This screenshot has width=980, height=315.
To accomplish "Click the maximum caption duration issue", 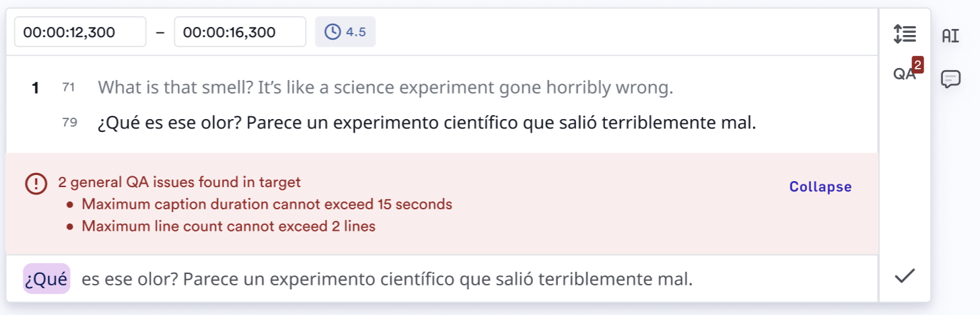I will (267, 204).
